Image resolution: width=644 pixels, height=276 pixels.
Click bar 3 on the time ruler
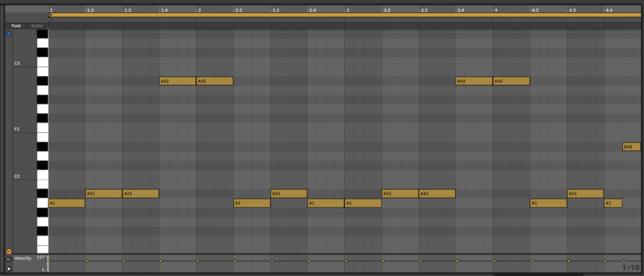[x=348, y=10]
